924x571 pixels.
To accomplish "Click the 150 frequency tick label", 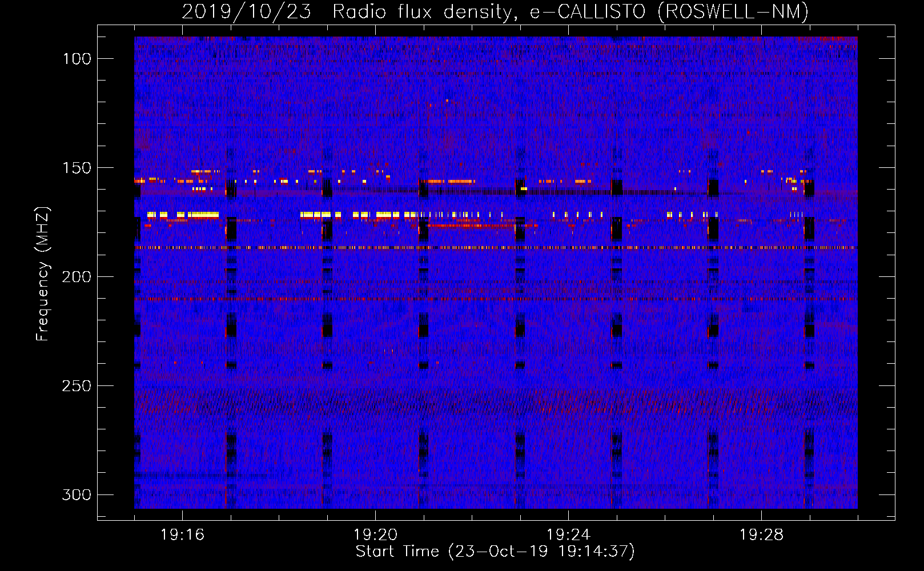I will tap(77, 168).
